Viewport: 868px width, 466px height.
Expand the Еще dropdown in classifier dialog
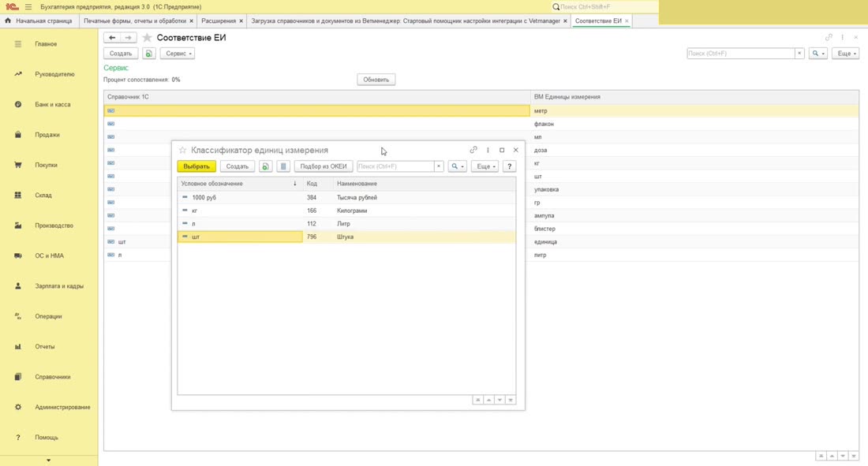tap(485, 166)
